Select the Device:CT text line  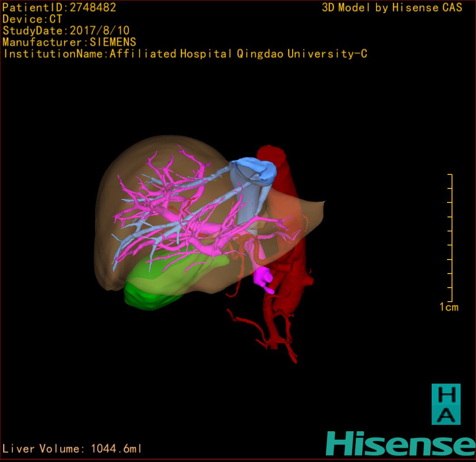(x=32, y=19)
